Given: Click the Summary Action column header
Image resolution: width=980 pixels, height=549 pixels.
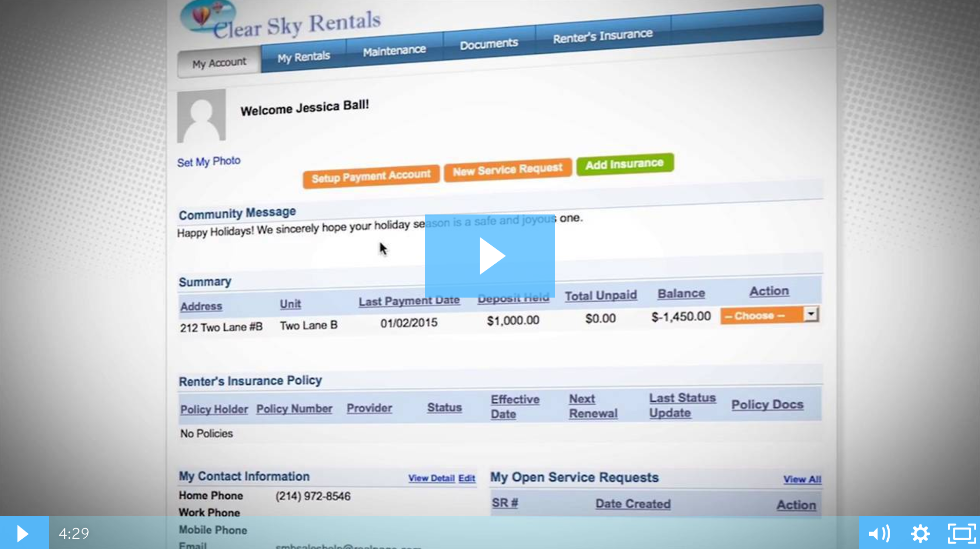Looking at the screenshot, I should pyautogui.click(x=769, y=291).
